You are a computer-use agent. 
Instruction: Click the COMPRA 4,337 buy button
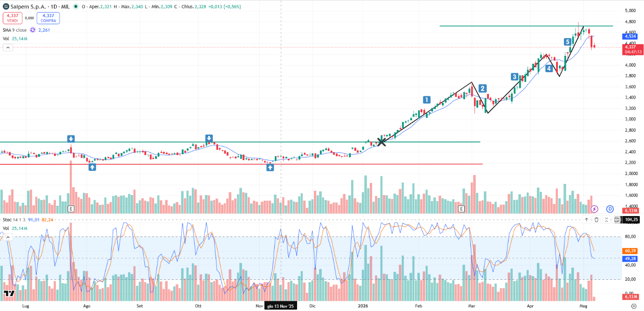coord(48,18)
